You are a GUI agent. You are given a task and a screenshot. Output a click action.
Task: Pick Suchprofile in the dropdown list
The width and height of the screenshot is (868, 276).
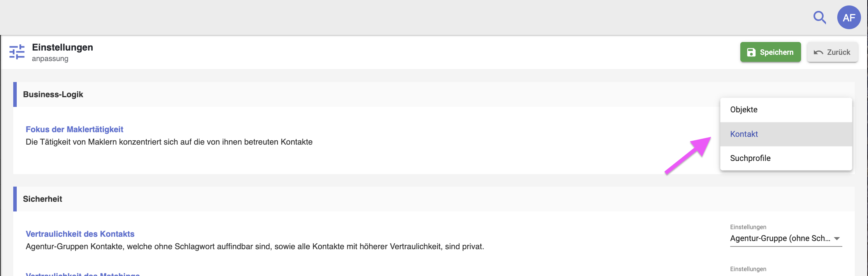pos(786,158)
